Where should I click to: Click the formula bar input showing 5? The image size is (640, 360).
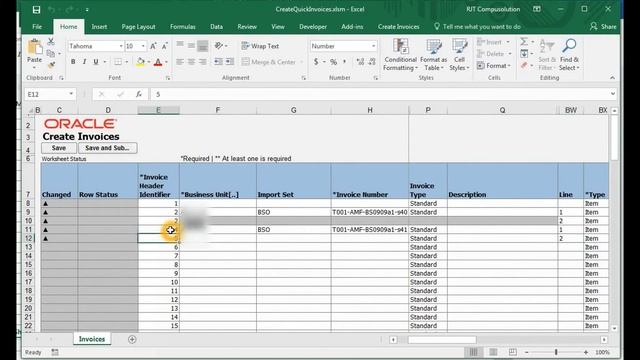click(x=380, y=94)
